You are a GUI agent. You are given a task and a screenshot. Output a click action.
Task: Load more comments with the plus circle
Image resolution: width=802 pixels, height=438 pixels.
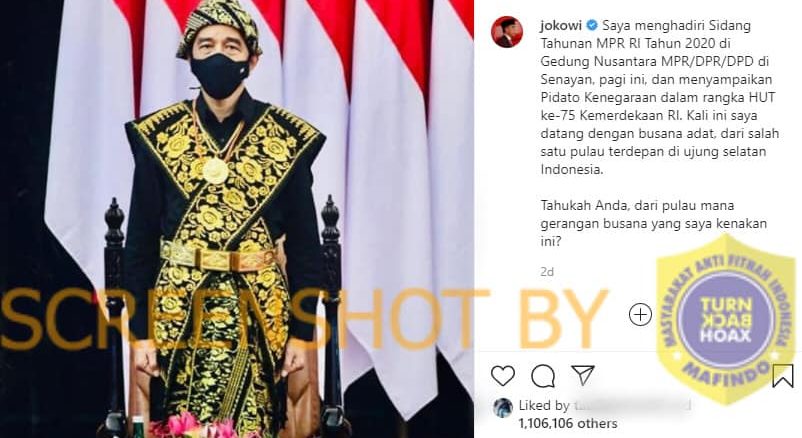640,314
